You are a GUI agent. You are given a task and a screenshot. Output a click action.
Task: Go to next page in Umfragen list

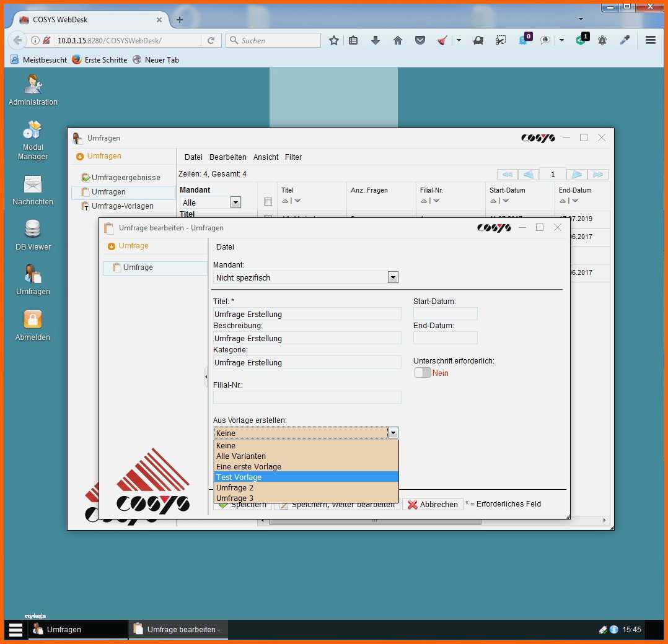tap(577, 175)
